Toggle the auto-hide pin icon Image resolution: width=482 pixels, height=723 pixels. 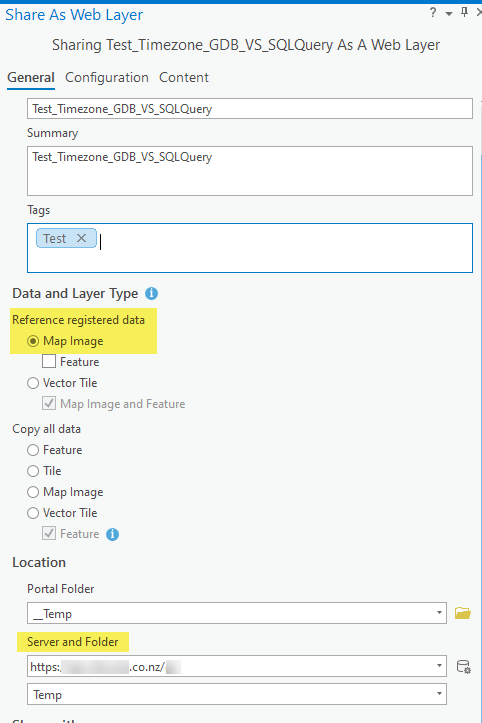[464, 12]
